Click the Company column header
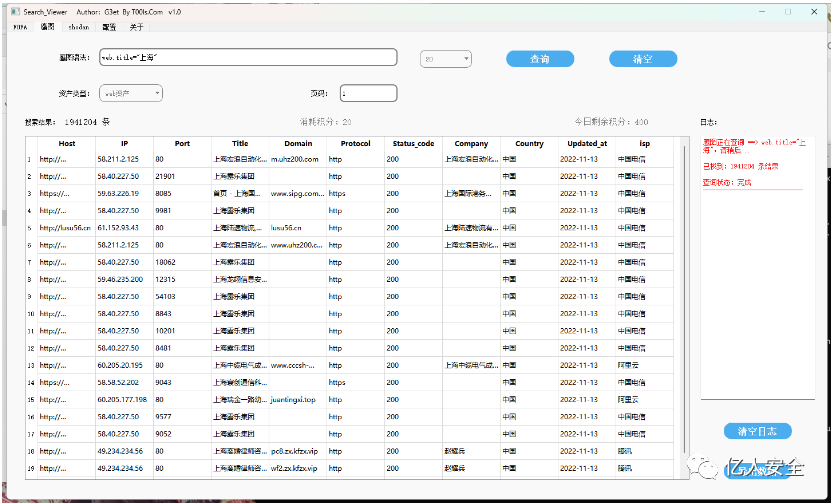 tap(471, 144)
